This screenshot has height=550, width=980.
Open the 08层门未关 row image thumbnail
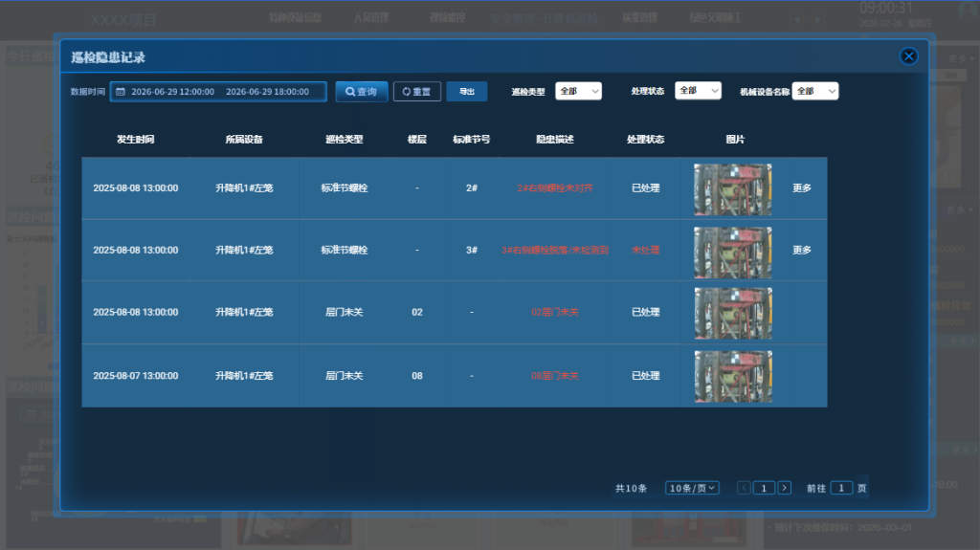tap(732, 376)
